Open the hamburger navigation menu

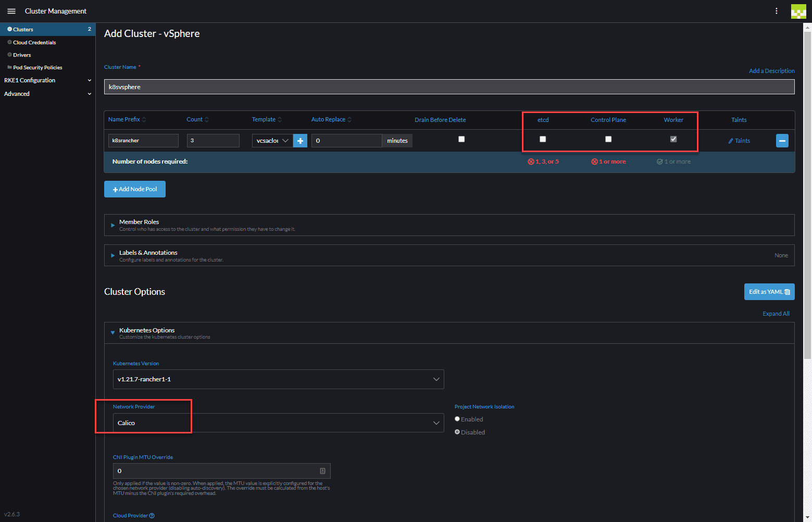click(11, 11)
